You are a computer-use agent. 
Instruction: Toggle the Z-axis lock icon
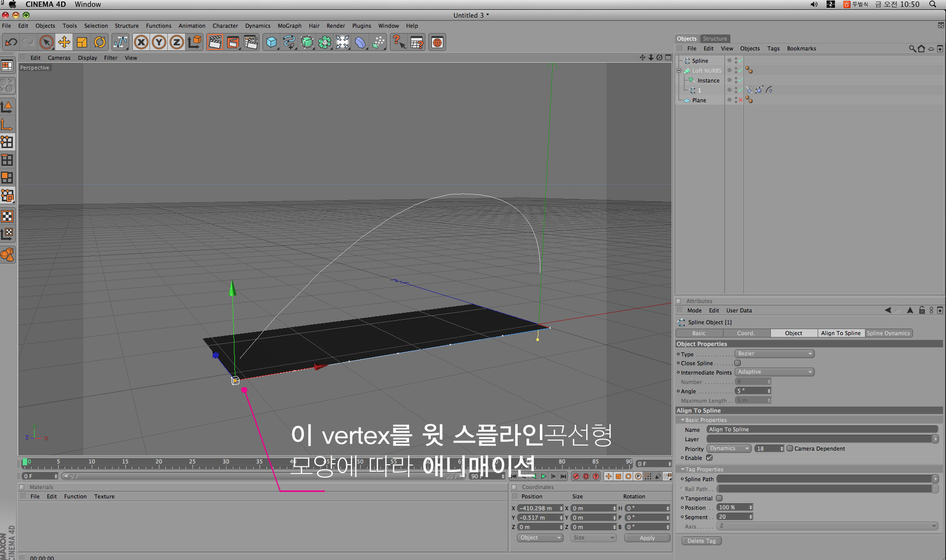177,42
